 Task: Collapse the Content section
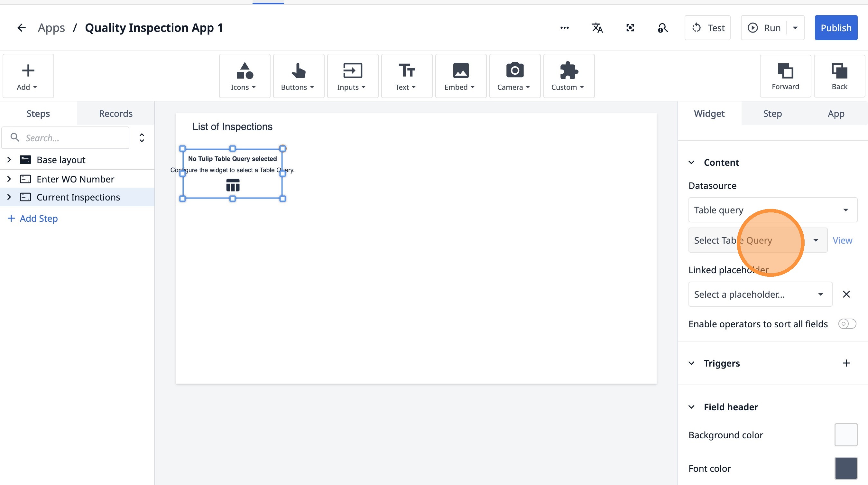pyautogui.click(x=691, y=163)
